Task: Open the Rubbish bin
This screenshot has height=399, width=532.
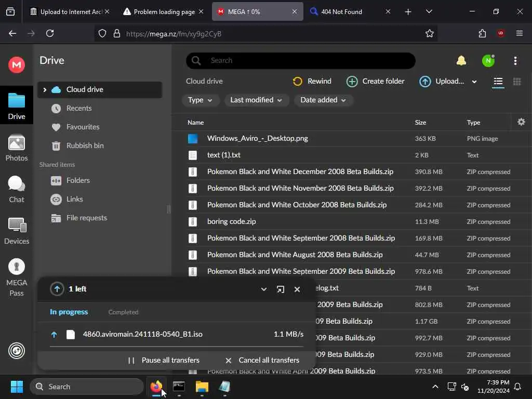Action: pyautogui.click(x=85, y=145)
